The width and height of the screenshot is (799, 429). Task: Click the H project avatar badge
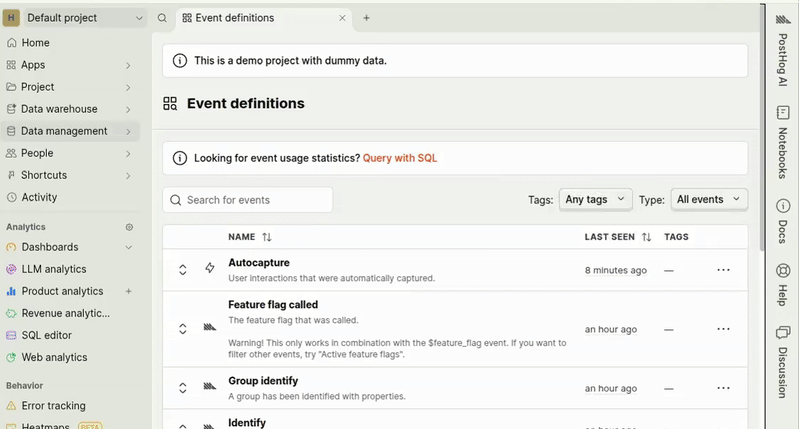pyautogui.click(x=11, y=18)
